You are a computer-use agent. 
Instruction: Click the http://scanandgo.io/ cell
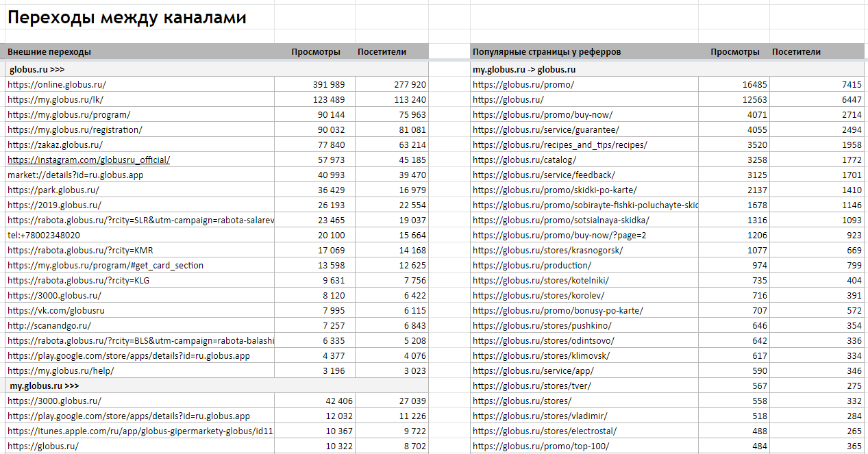[140, 325]
